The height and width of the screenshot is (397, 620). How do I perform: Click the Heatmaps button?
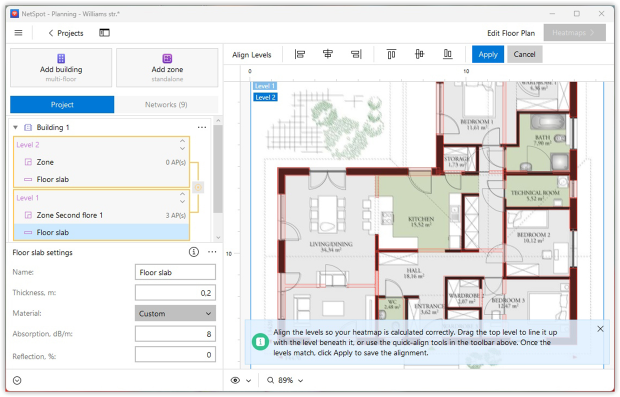point(575,33)
